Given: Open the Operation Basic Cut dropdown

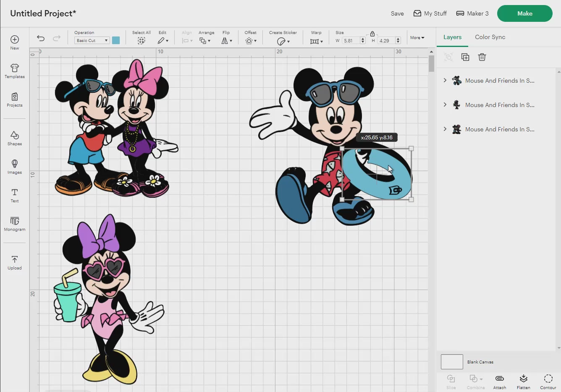Looking at the screenshot, I should click(92, 40).
